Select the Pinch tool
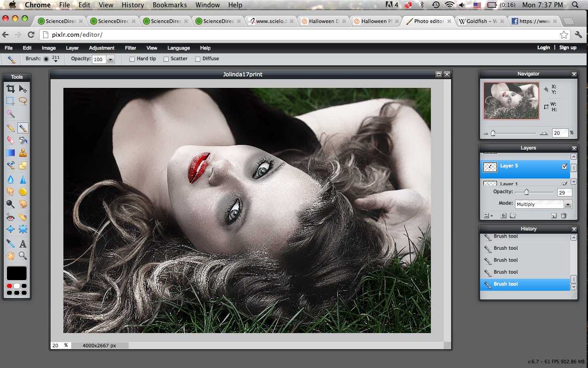Image resolution: width=588 pixels, height=368 pixels. pyautogui.click(x=23, y=229)
